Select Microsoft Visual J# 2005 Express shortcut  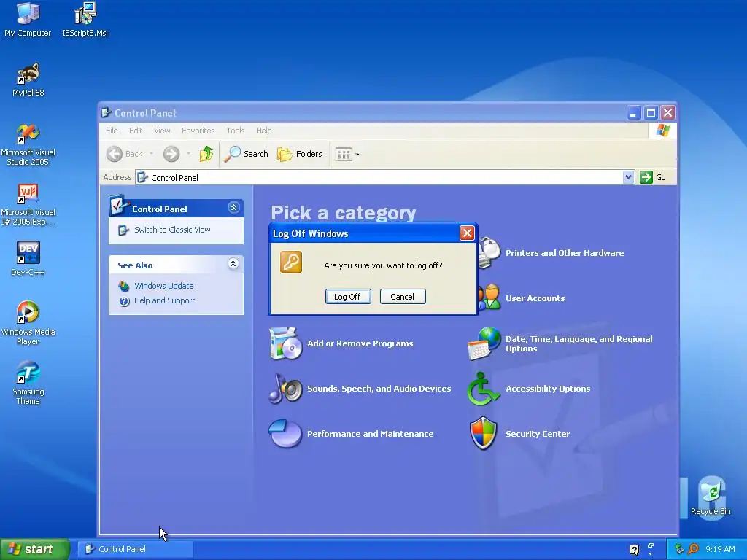coord(28,204)
